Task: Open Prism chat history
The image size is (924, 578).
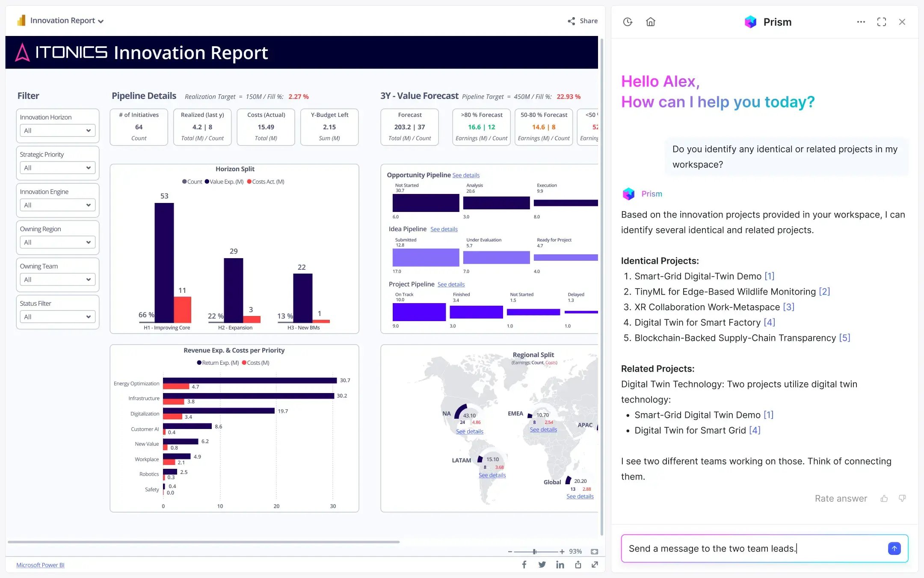Action: coord(628,21)
